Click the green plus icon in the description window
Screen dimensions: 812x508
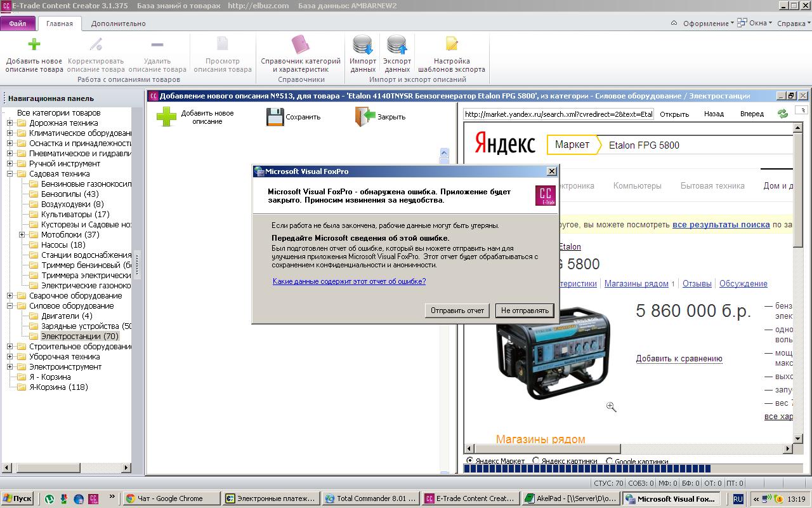[x=166, y=116]
